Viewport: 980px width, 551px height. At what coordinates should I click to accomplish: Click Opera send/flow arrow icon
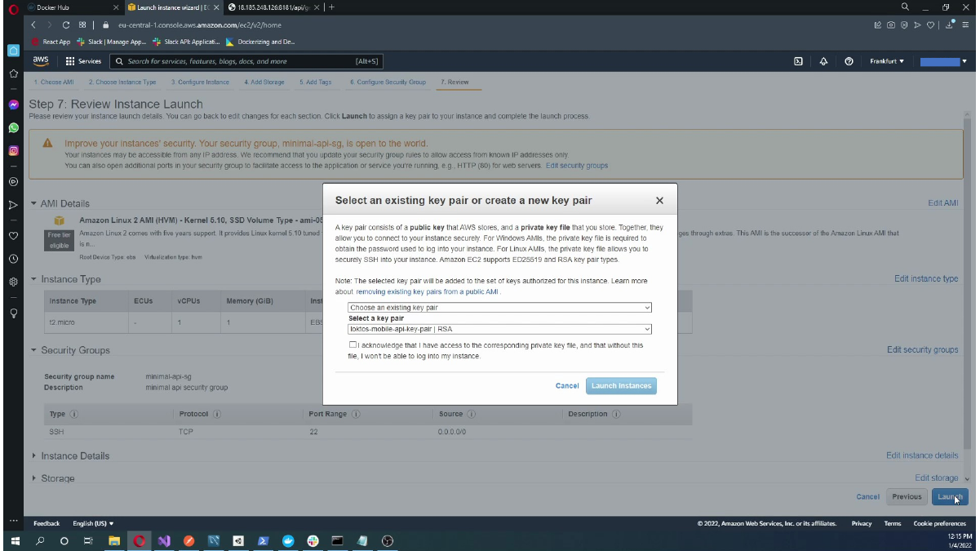[x=917, y=25]
